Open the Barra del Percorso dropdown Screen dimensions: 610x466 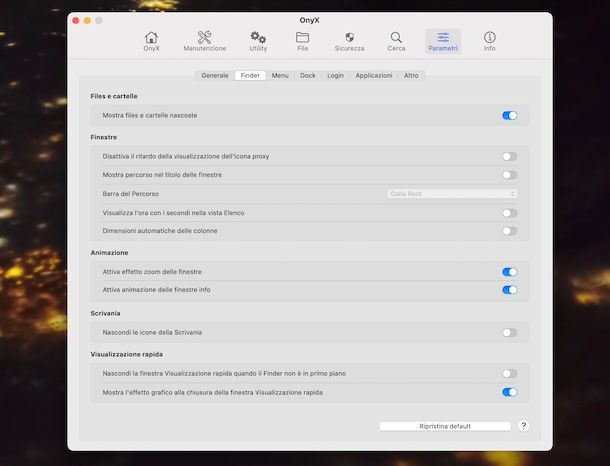(x=452, y=194)
